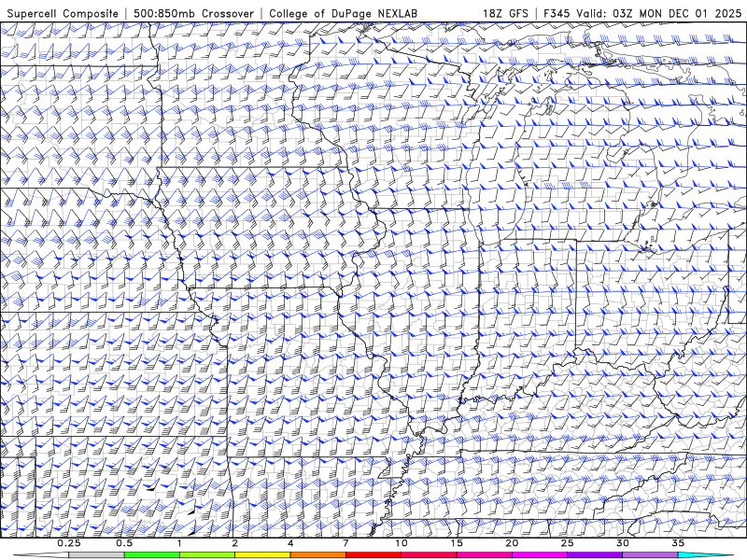Select the orange 4–7 color bar segment
Image resolution: width=747 pixels, height=560 pixels.
click(317, 555)
